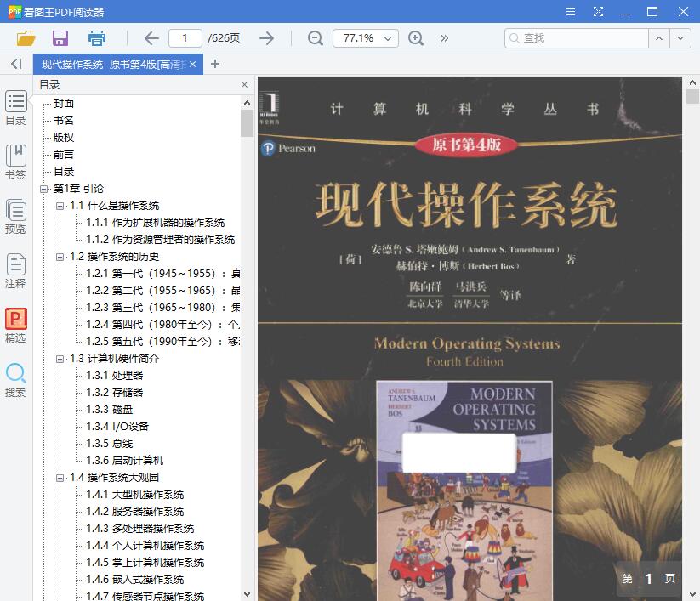Collapse the 1.1 什么是操作系统 node
Screen dimensions: 700x601
60,206
